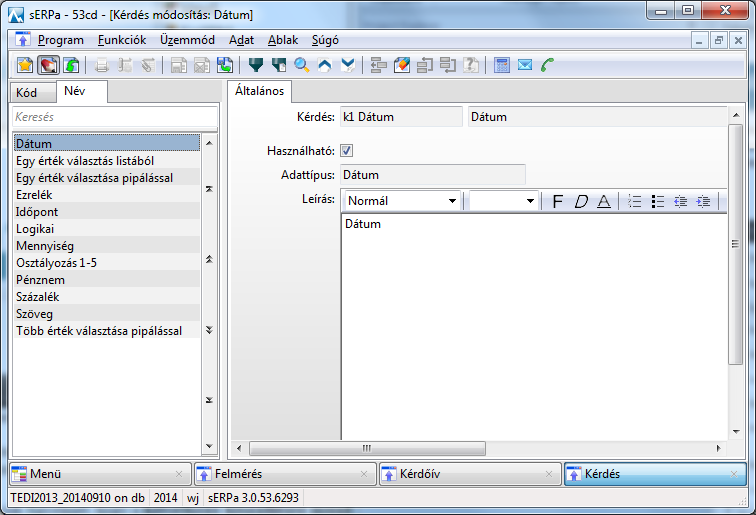Click the list's jump-to-first arrow button
Viewport: 756px width, 515px height.
coord(209,189)
